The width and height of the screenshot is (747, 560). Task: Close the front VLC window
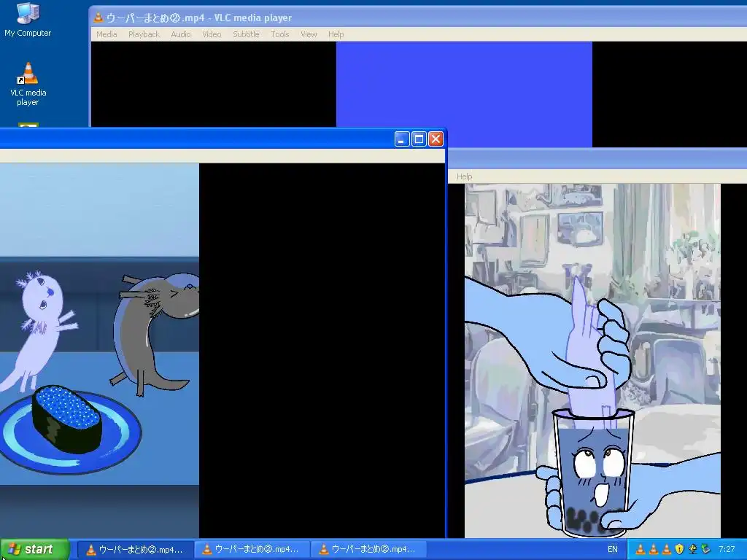(x=436, y=139)
